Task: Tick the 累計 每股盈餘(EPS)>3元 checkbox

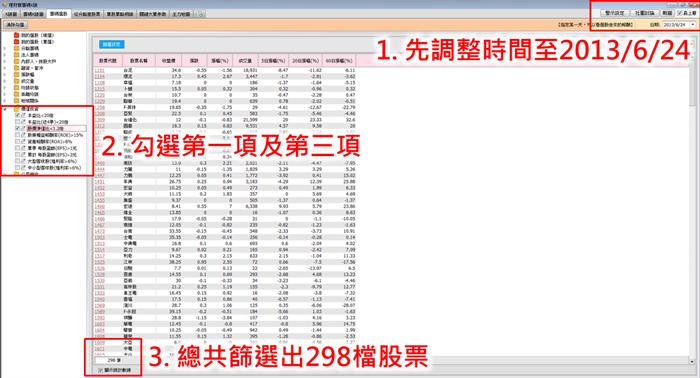Action: [x=18, y=154]
